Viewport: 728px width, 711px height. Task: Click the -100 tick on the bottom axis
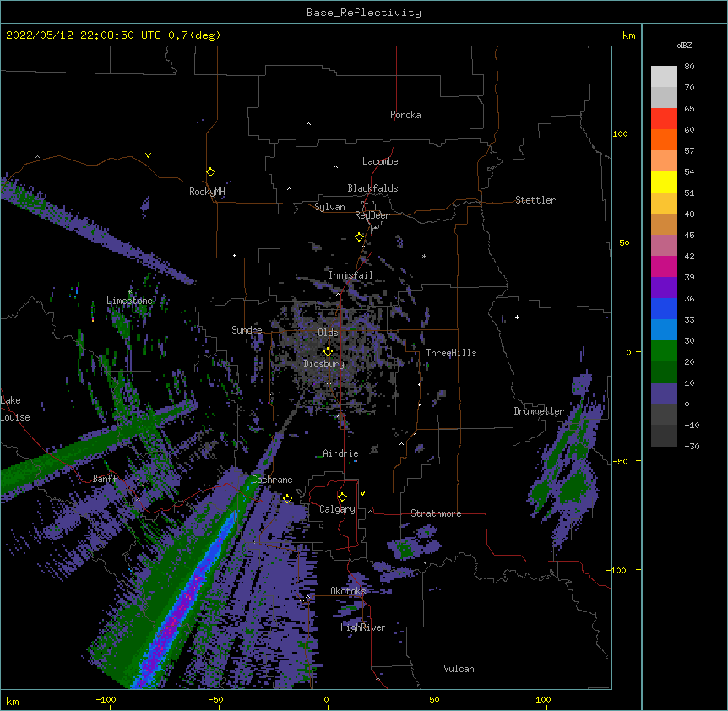[106, 699]
